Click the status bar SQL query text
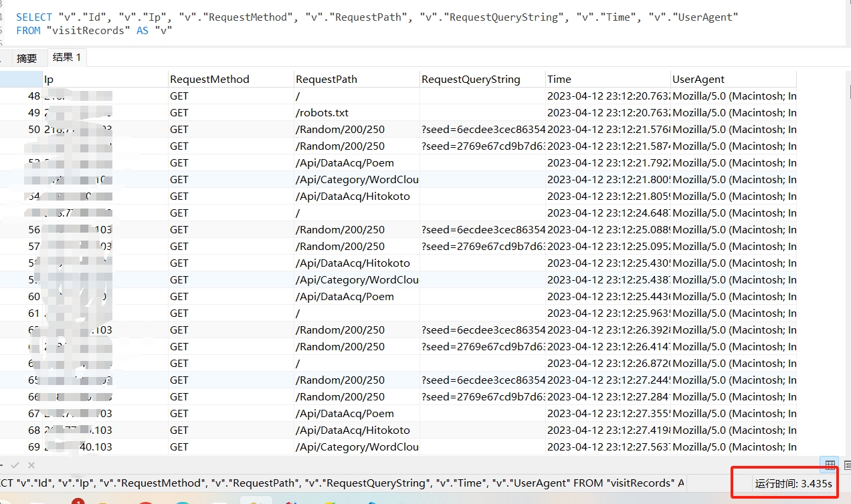This screenshot has height=504, width=851. (x=343, y=483)
